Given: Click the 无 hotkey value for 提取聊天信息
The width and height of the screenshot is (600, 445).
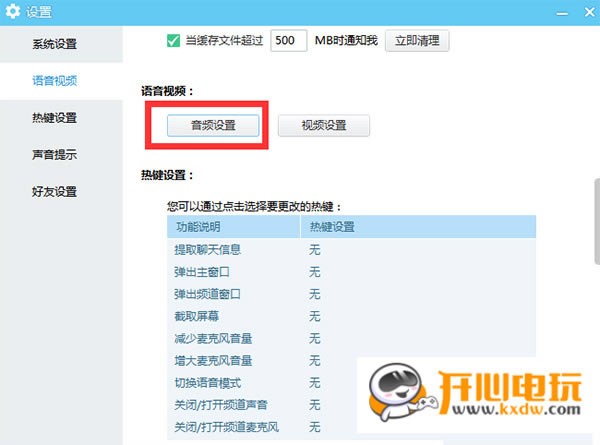Looking at the screenshot, I should click(x=315, y=250).
